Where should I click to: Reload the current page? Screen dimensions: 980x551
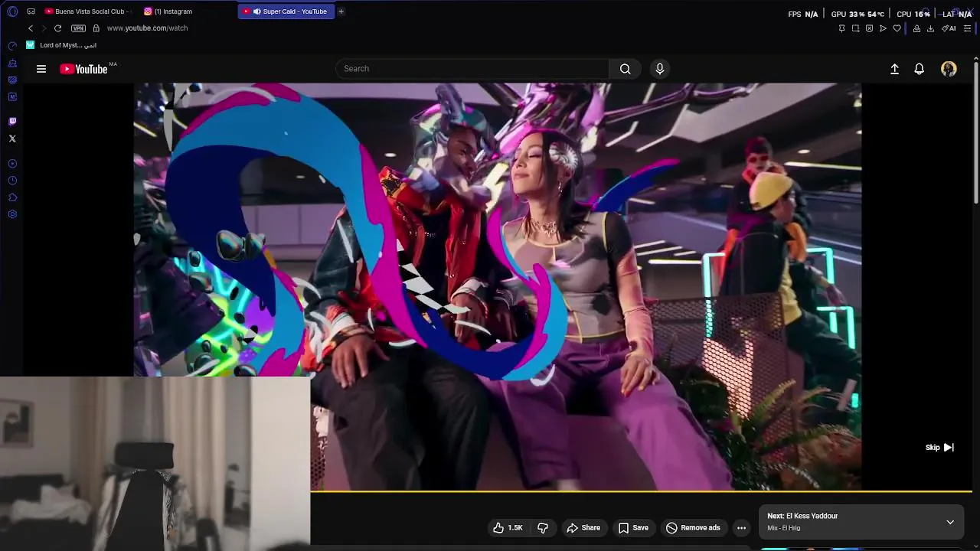(x=57, y=28)
